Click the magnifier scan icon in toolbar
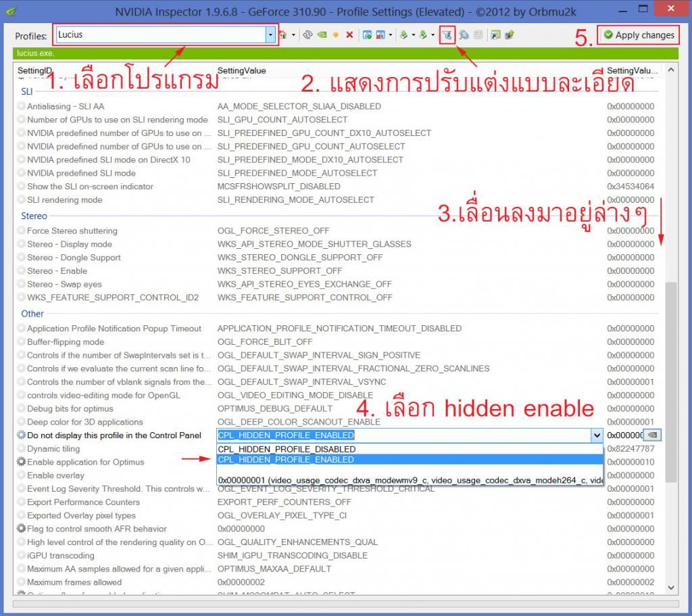 464,35
